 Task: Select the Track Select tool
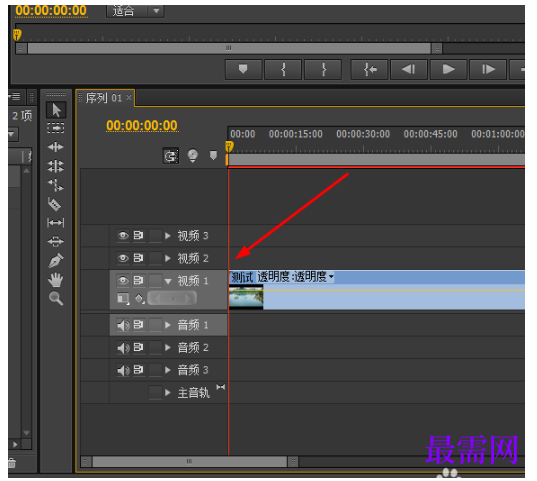(x=55, y=128)
